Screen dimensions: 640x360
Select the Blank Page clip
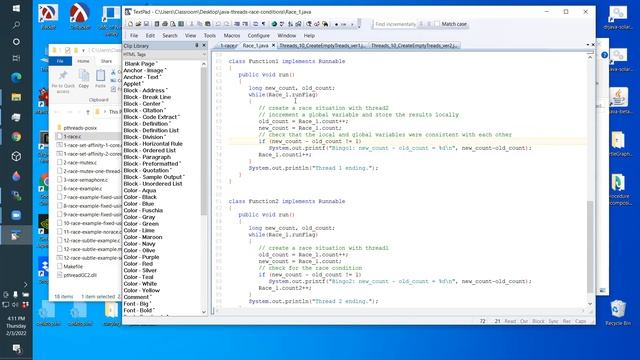141,64
